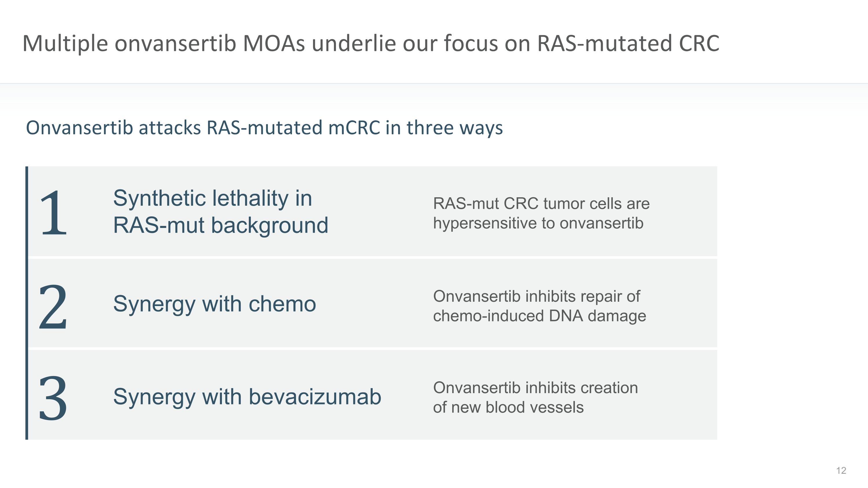Click the large number 1
This screenshot has width=868, height=488.
(x=53, y=213)
